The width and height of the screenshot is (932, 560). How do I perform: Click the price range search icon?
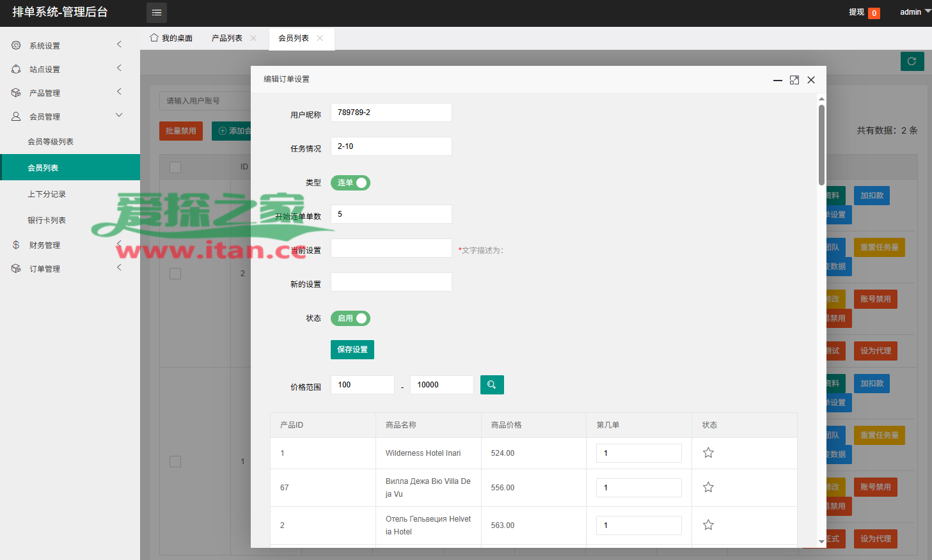492,385
